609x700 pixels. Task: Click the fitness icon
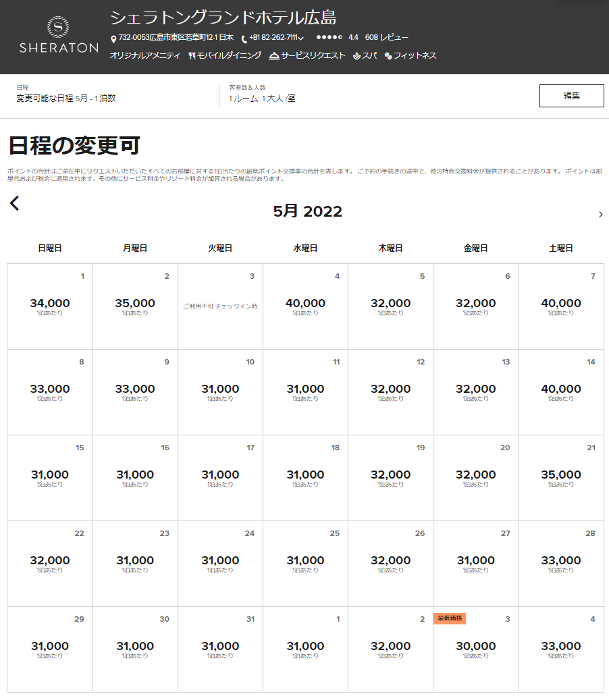click(388, 56)
